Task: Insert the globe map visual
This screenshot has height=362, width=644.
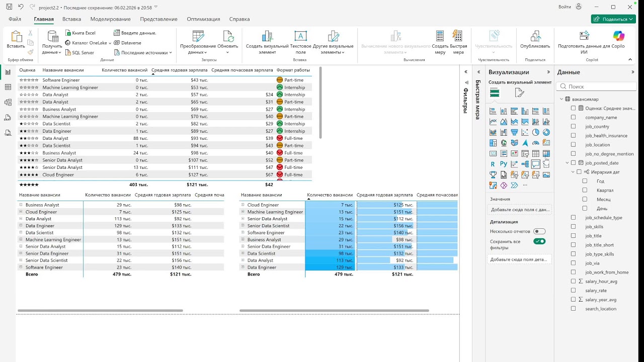Action: click(504, 143)
